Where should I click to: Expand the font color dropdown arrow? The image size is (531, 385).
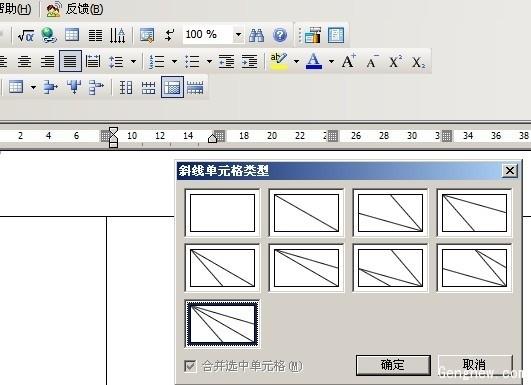(331, 62)
